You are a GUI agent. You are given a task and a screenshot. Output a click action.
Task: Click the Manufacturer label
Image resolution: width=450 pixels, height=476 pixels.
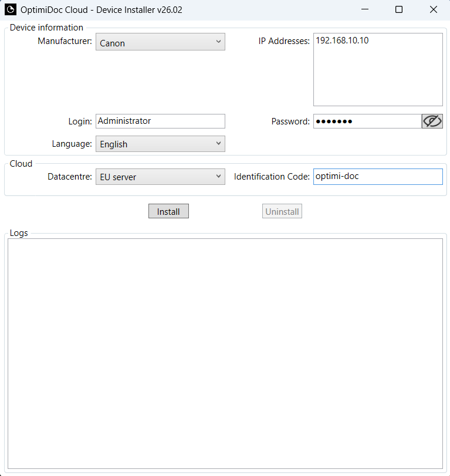pos(65,41)
